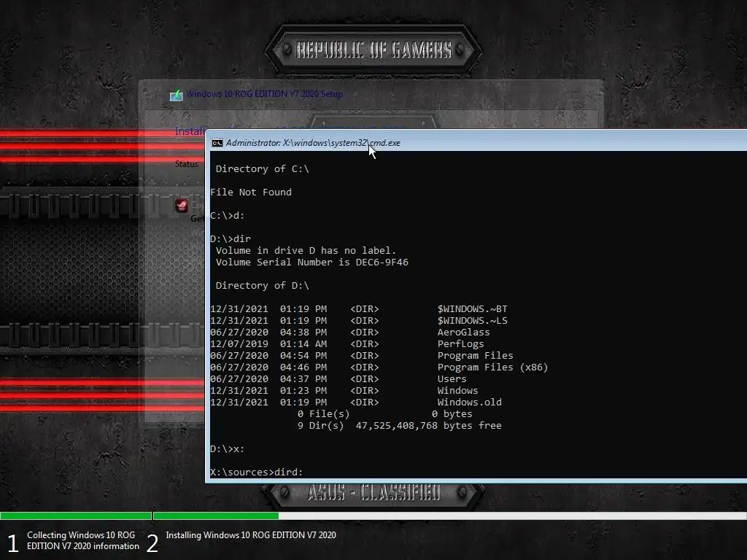Click the 12/07/2019 01:14 AM date entry

[x=268, y=344]
